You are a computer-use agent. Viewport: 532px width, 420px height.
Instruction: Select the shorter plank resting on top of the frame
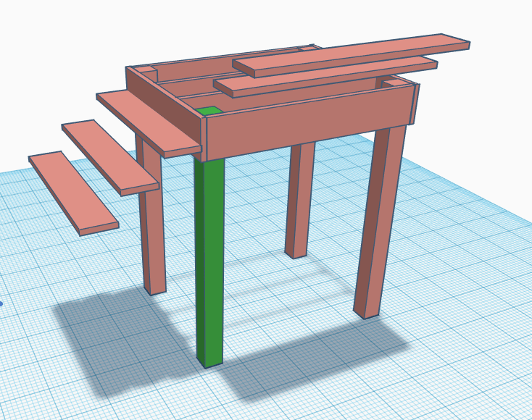(x=325, y=76)
